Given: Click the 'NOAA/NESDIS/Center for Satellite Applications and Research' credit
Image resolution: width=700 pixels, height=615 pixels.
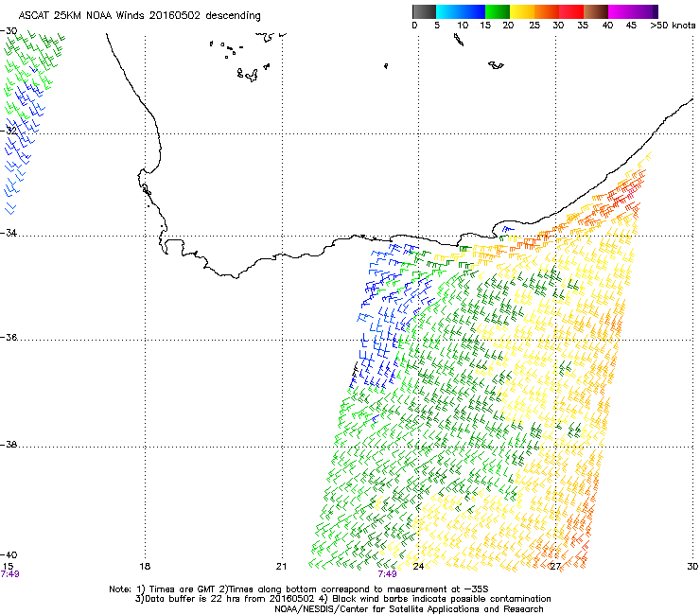Looking at the screenshot, I should (x=409, y=609).
